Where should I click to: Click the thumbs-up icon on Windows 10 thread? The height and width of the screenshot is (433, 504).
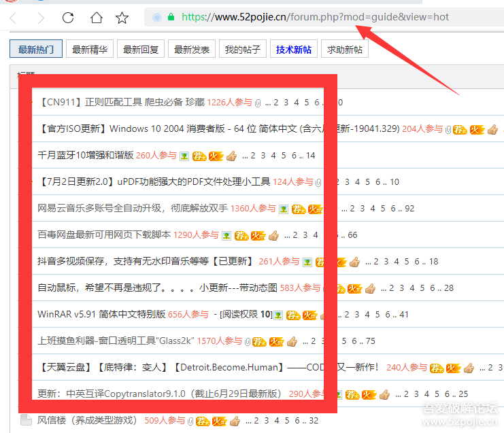pyautogui.click(x=492, y=130)
